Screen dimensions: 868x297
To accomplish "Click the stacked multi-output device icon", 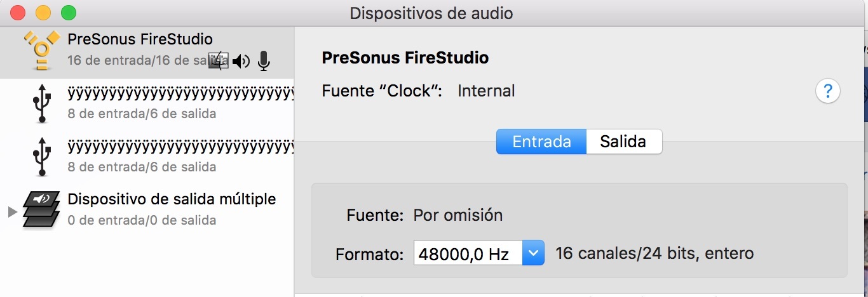I will click(x=41, y=209).
